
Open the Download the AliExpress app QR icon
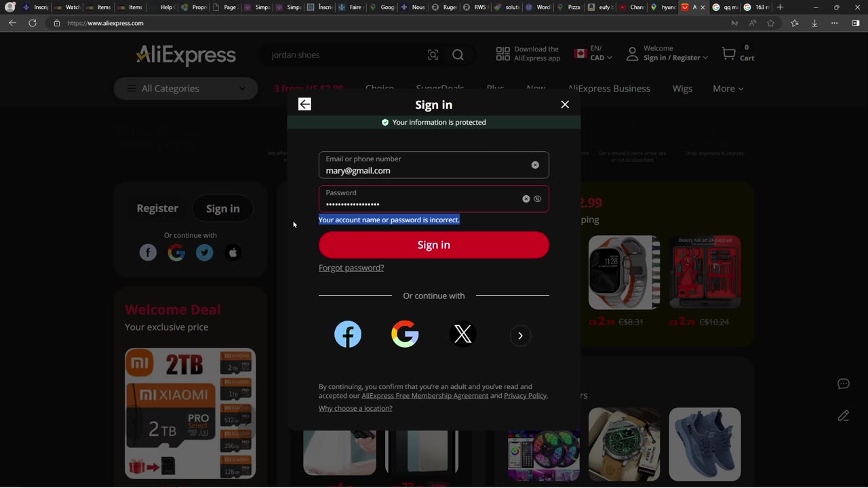pos(502,54)
